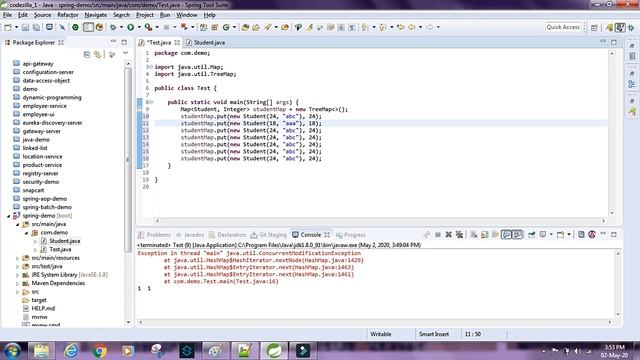Image resolution: width=640 pixels, height=360 pixels.
Task: Click the Save All toolbar icon
Action: (x=36, y=27)
